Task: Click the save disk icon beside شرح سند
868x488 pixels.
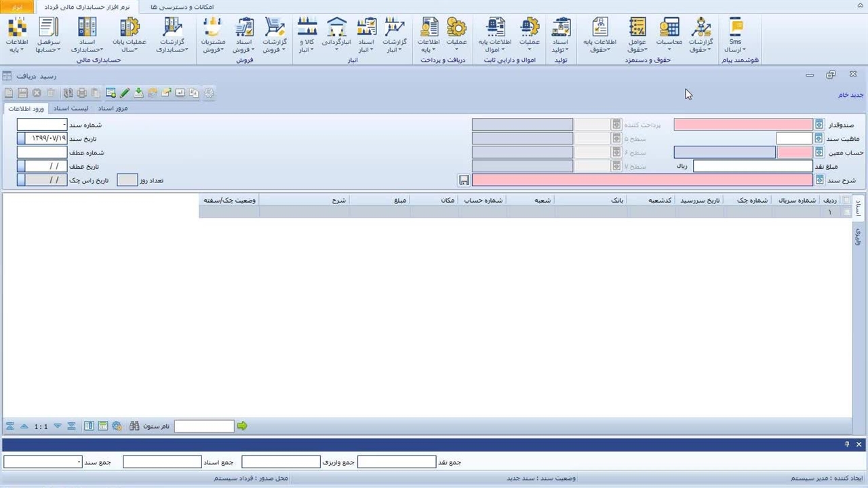Action: pos(464,180)
